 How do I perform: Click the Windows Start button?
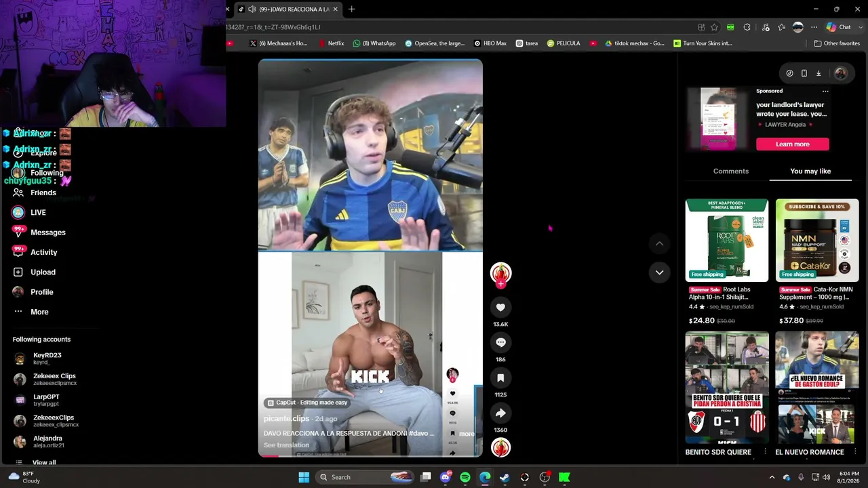coord(304,477)
